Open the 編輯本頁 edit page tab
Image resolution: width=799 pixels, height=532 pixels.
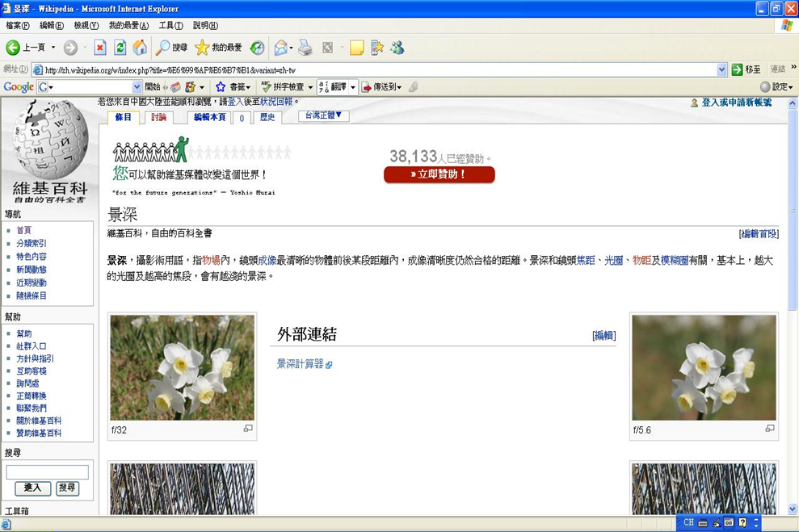[209, 118]
